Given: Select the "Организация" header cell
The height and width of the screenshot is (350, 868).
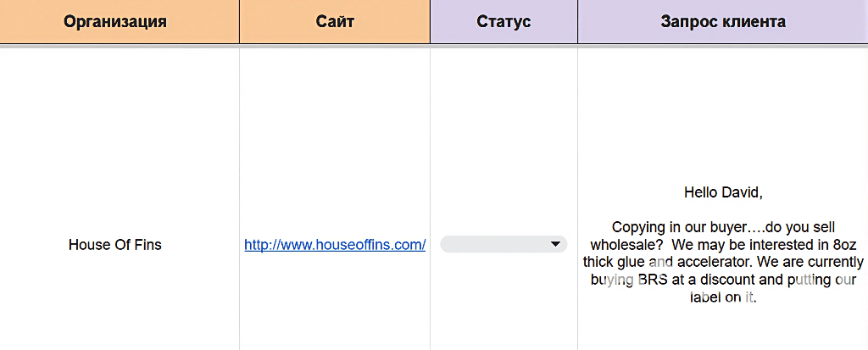Looking at the screenshot, I should 115,21.
